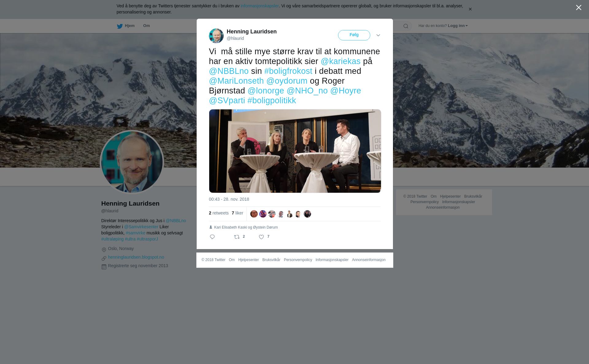
Task: Open the #boligfrokost hashtag link
Action: pyautogui.click(x=288, y=71)
